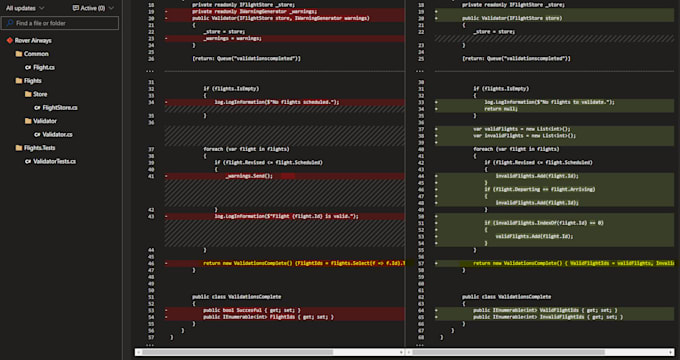Click the right diff pane horizontal scrollbar thumb

click(509, 352)
